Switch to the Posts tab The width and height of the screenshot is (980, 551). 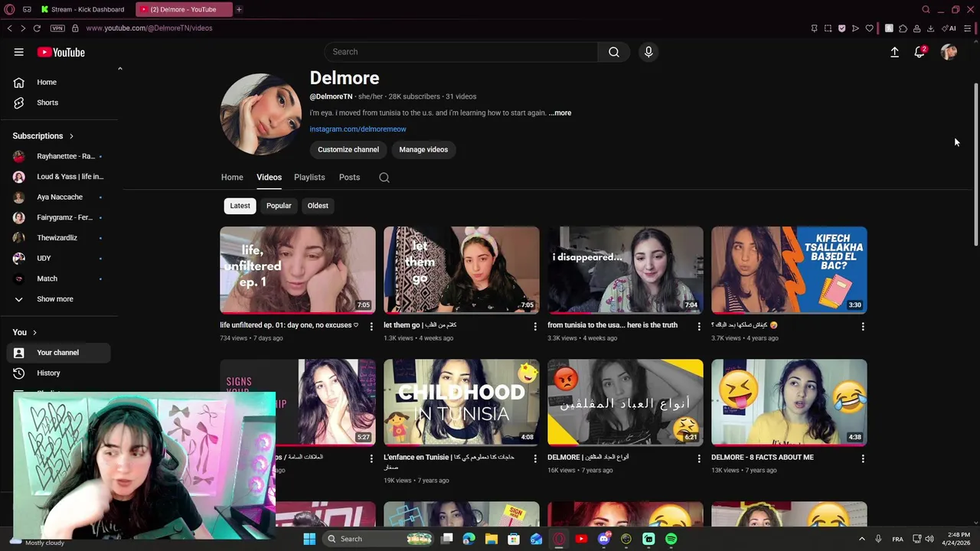tap(349, 178)
